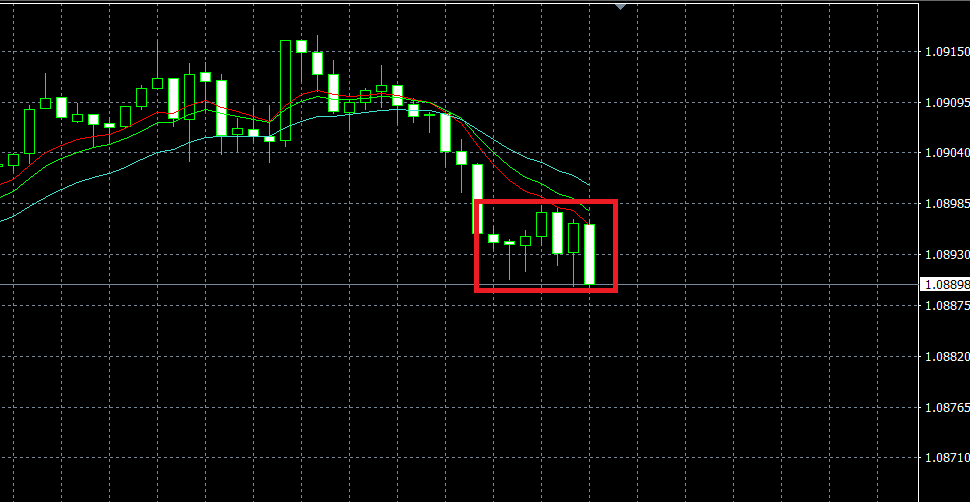The height and width of the screenshot is (502, 970).
Task: Click the 1.08710 price scale label
Action: pyautogui.click(x=946, y=458)
